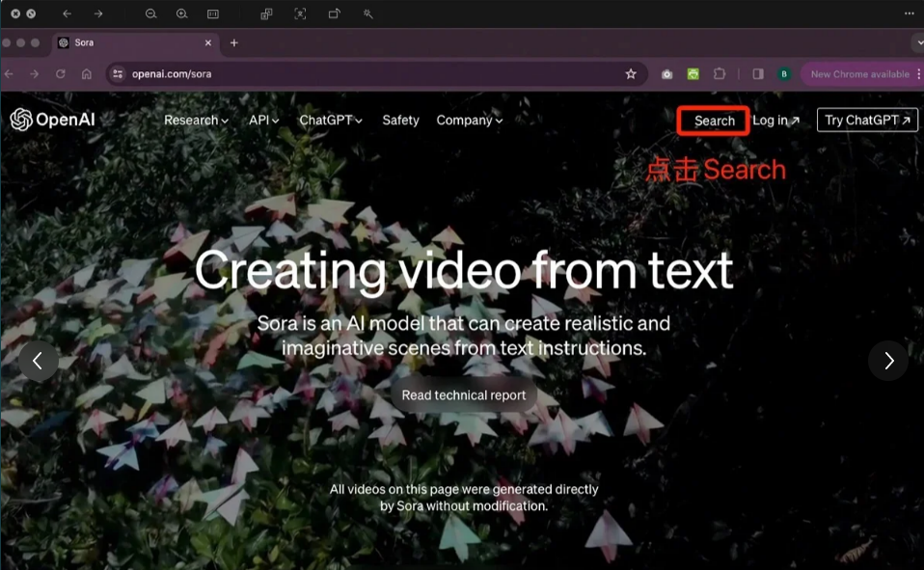This screenshot has width=924, height=570.
Task: Click the "All videos on this page" note
Action: 464,498
